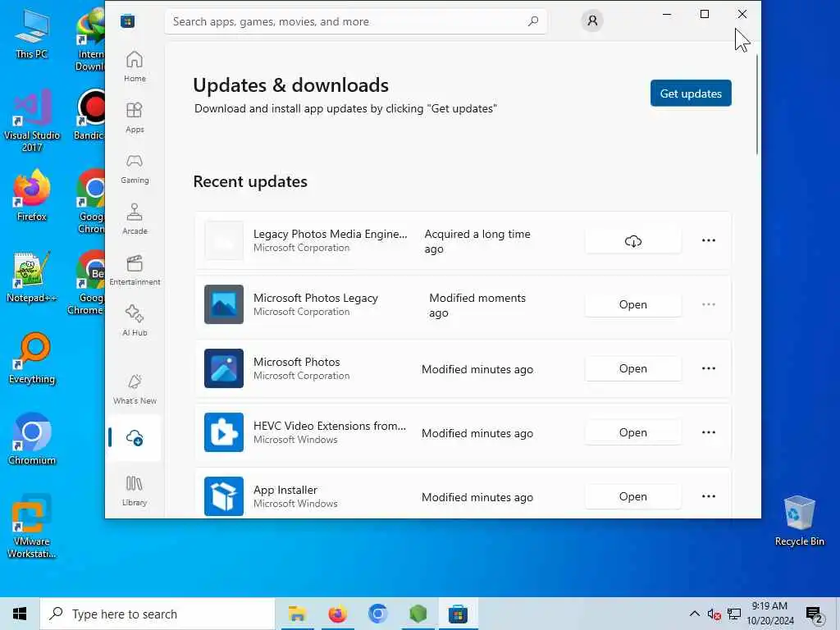
Task: Open AI Hub in the sidebar
Action: coord(135,321)
